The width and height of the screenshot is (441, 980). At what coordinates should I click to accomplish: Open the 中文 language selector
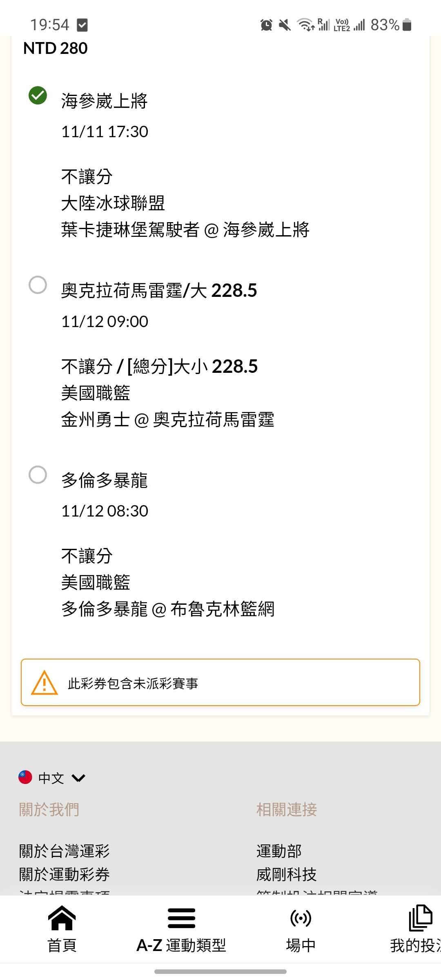pyautogui.click(x=51, y=778)
